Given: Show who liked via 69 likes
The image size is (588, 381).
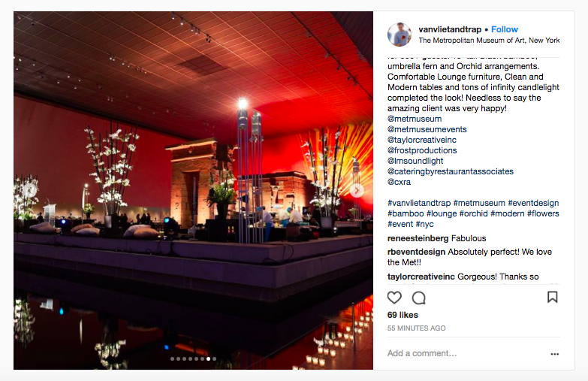Looking at the screenshot, I should click(x=403, y=315).
